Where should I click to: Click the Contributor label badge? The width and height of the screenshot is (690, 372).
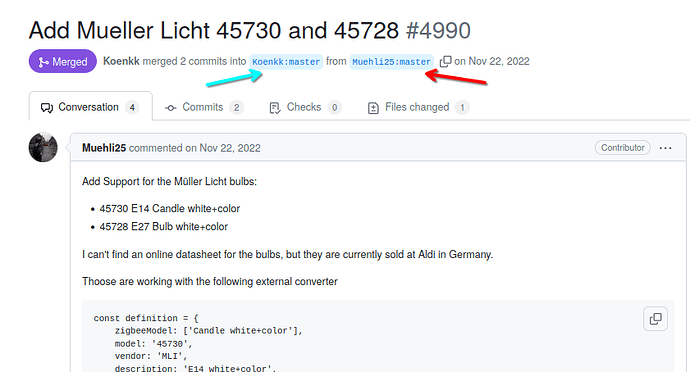[x=623, y=147]
